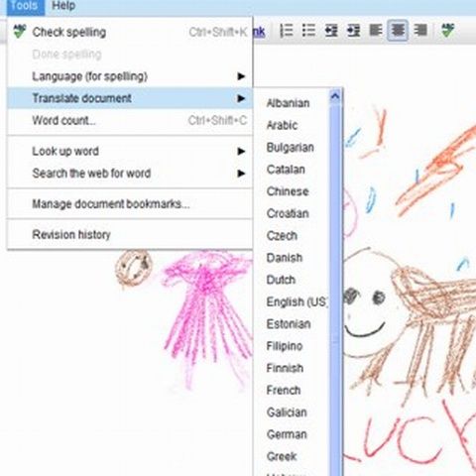Click the decrease indent icon
This screenshot has height=476, width=476.
point(331,31)
